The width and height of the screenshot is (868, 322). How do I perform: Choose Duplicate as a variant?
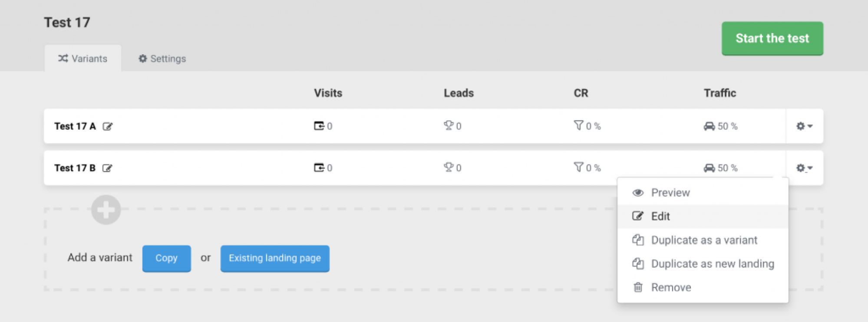(x=703, y=240)
